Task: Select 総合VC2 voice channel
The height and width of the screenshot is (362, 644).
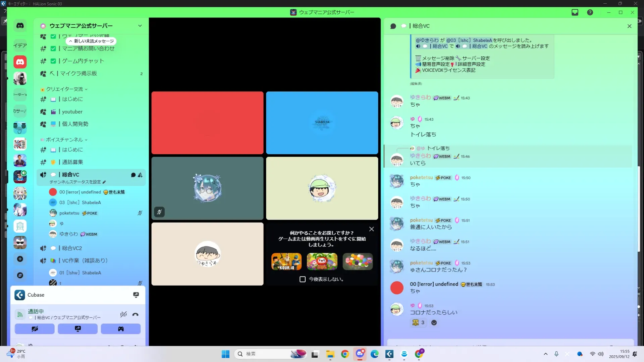Action: tap(72, 248)
